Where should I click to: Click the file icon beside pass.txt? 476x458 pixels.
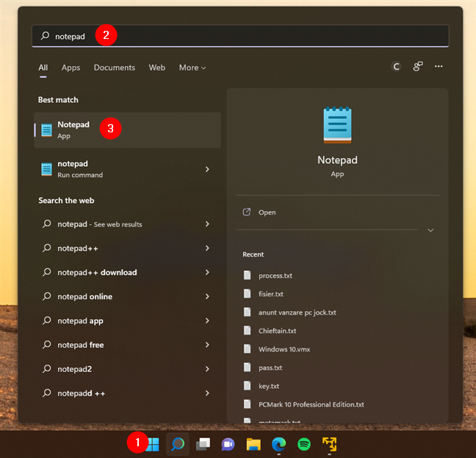(248, 367)
